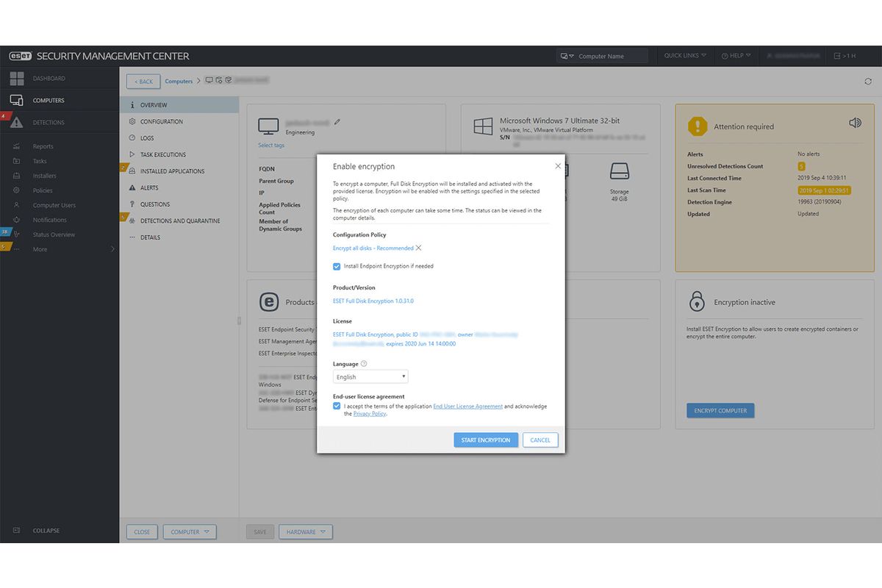Click the Tasks icon in sidebar
This screenshot has width=882, height=588.
point(16,161)
